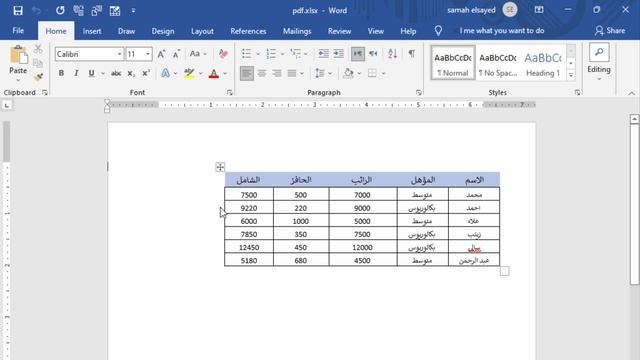Apply subscript formatting

click(x=131, y=73)
